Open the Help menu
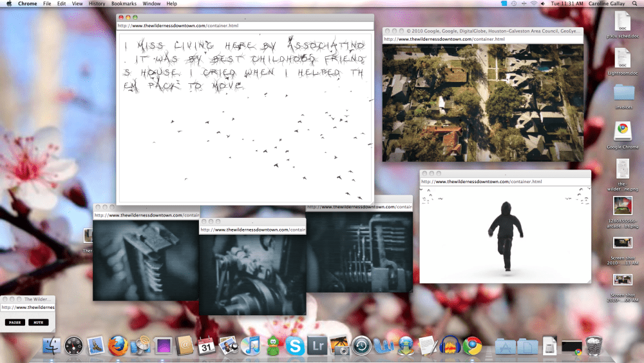 172,4
